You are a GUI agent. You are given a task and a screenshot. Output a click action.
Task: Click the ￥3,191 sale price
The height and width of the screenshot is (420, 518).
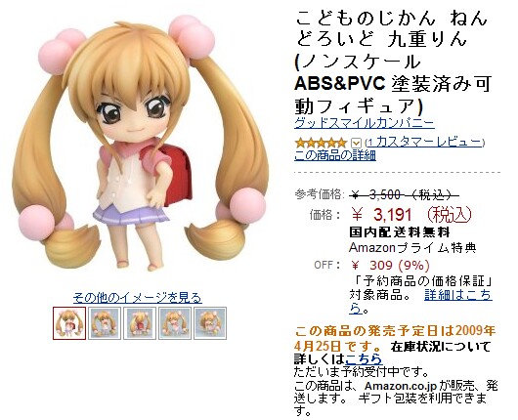[410, 215]
